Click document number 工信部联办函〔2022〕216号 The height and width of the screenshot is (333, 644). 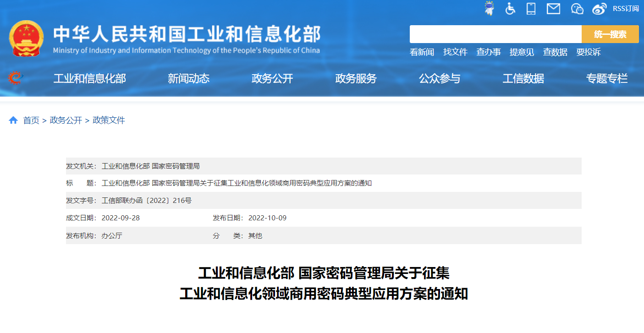[147, 201]
